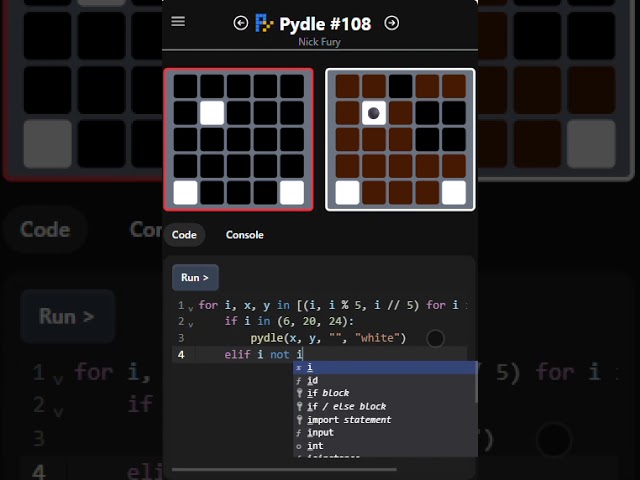Choose 'if / else block' snippet suggestion
The height and width of the screenshot is (480, 640).
384,407
